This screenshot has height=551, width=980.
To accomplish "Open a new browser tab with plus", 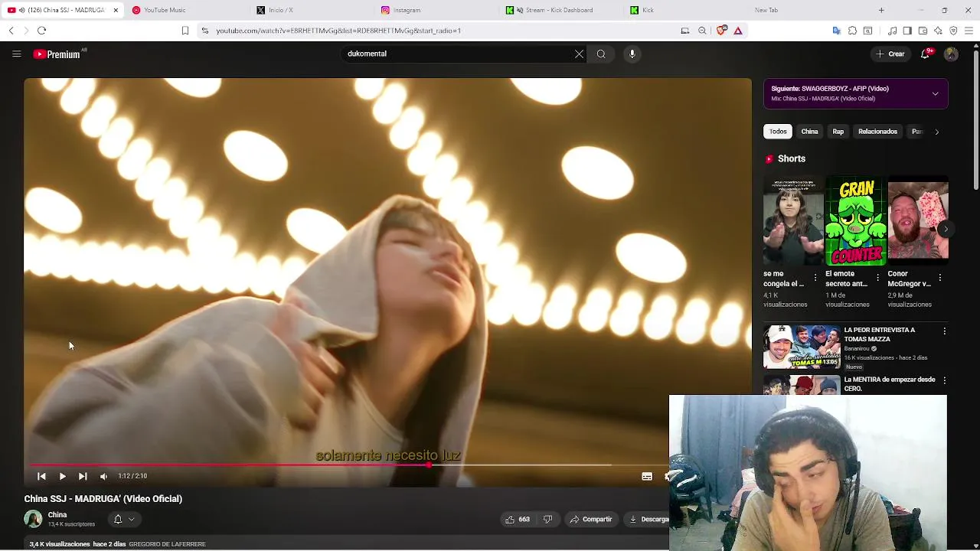I will tap(881, 10).
